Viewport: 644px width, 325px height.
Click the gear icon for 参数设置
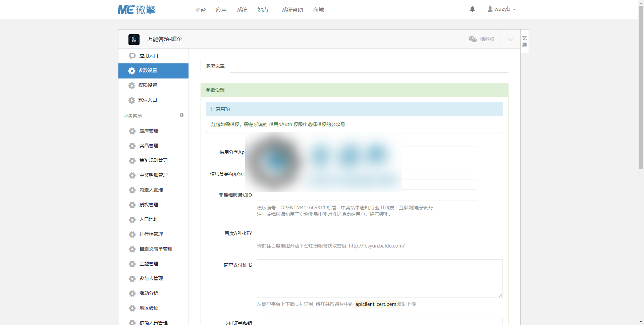pos(132,71)
